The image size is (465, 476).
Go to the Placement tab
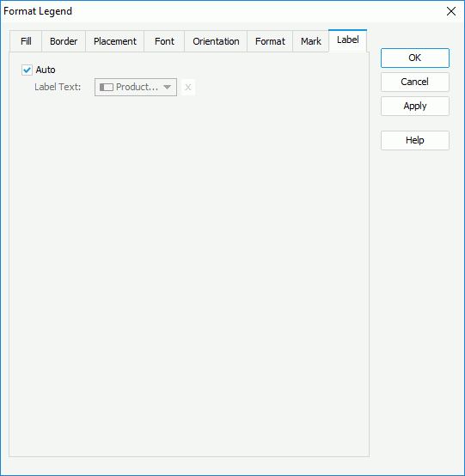(x=115, y=41)
